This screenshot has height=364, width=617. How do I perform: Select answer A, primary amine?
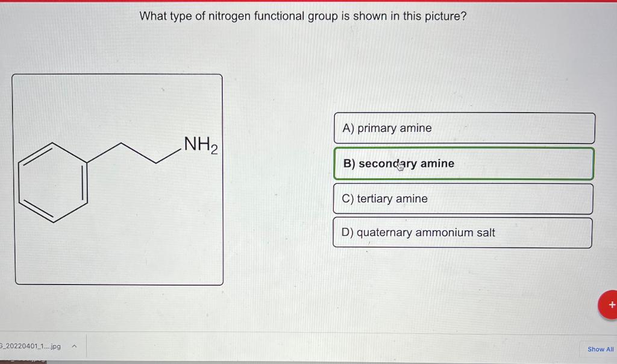click(463, 128)
